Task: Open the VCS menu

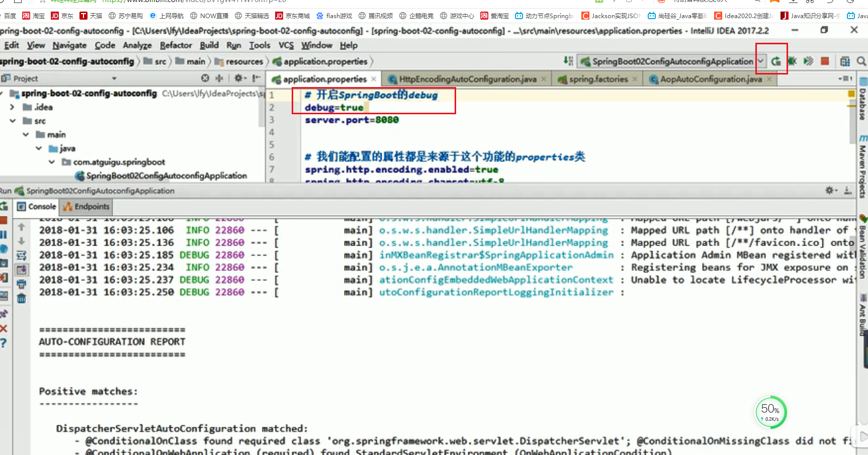Action: pos(286,45)
